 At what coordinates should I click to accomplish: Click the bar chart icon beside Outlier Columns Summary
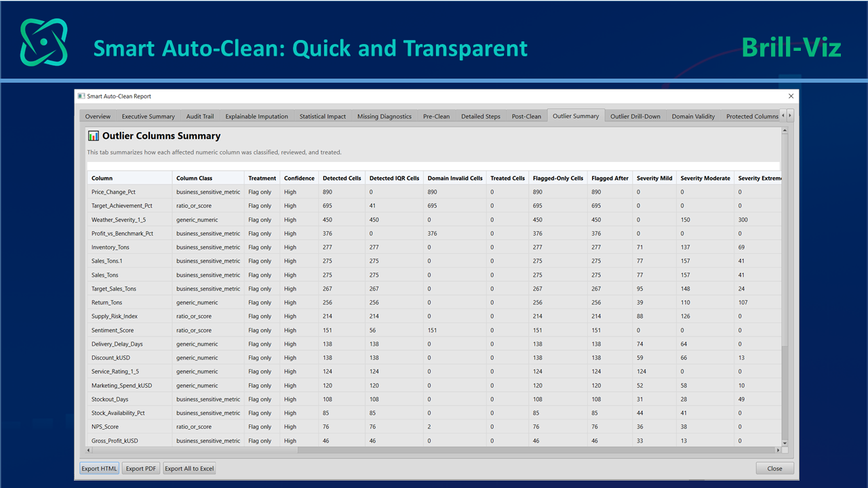[94, 136]
